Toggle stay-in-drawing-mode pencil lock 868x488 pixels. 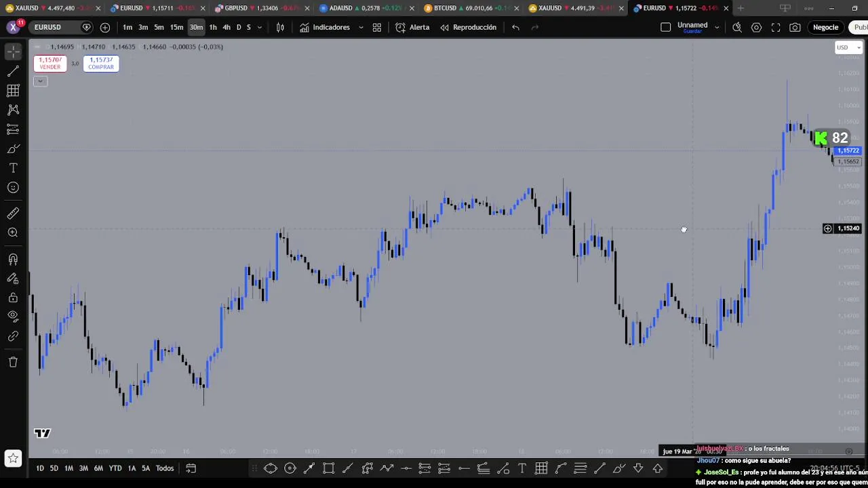click(x=13, y=278)
